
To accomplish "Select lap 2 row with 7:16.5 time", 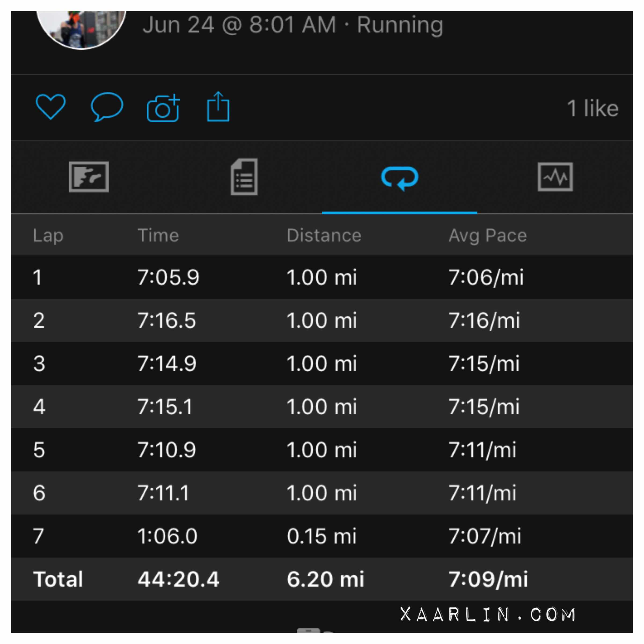I will click(x=322, y=320).
